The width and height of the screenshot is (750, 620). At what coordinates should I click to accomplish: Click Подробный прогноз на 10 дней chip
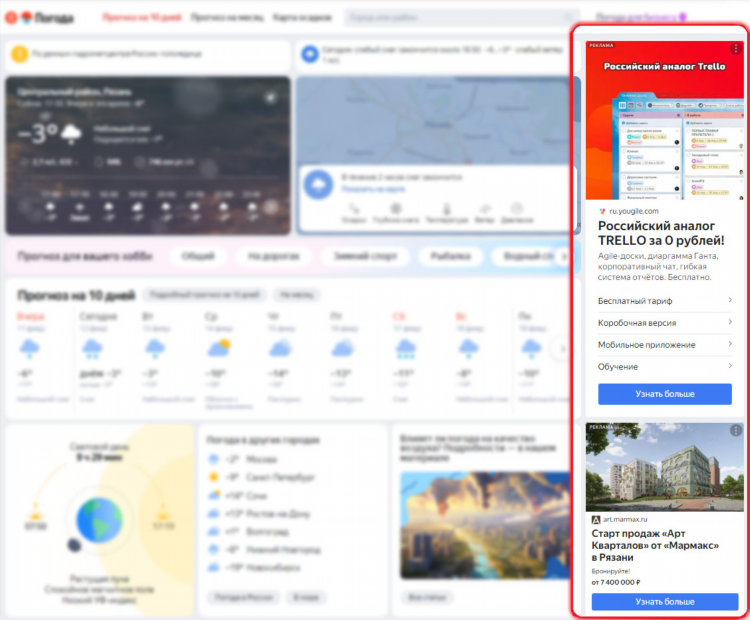tap(205, 295)
